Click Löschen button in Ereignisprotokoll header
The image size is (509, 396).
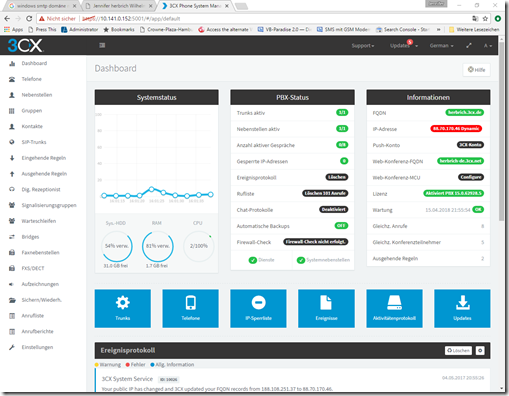click(458, 350)
